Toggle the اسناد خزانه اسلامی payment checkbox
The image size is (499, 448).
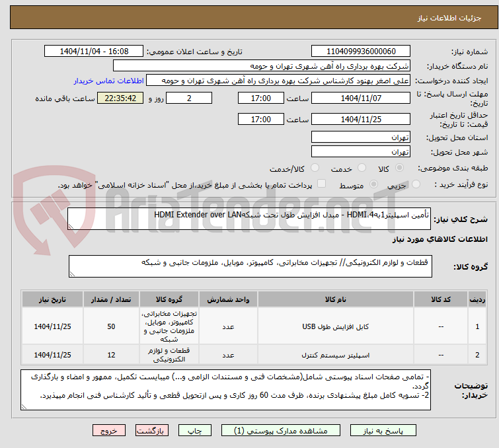pyautogui.click(x=321, y=184)
